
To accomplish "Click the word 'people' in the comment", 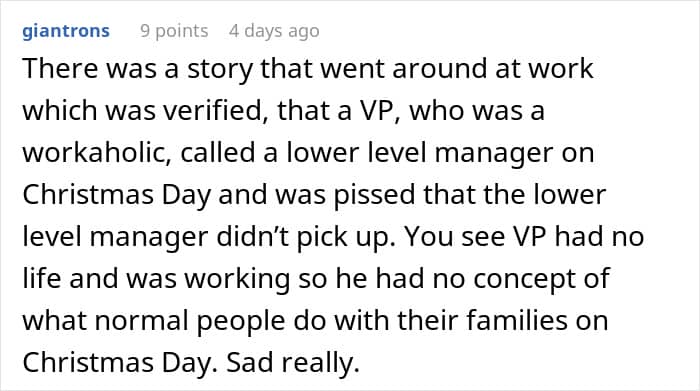I will click(x=241, y=321).
